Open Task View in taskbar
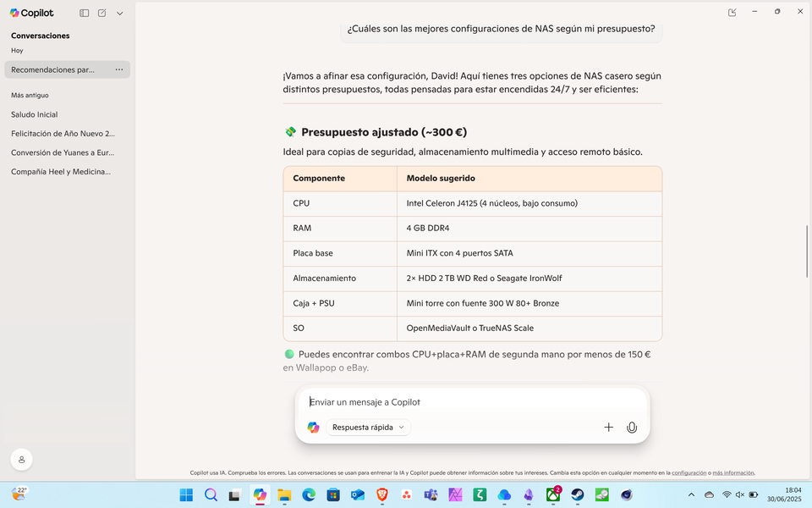Screen dimensions: 812x508 pos(235,495)
